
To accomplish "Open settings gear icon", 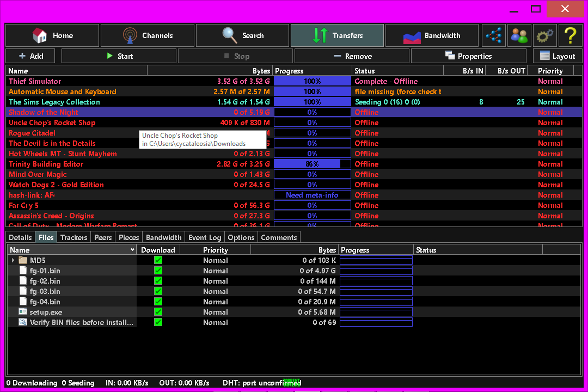I will coord(544,35).
